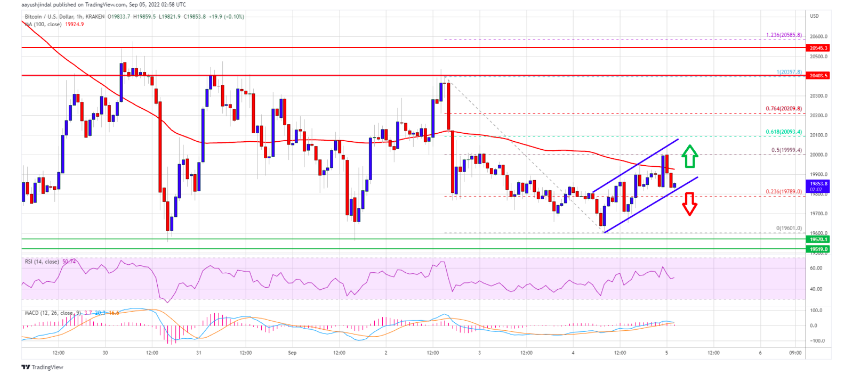Click the blue current price tag

[x=818, y=186]
